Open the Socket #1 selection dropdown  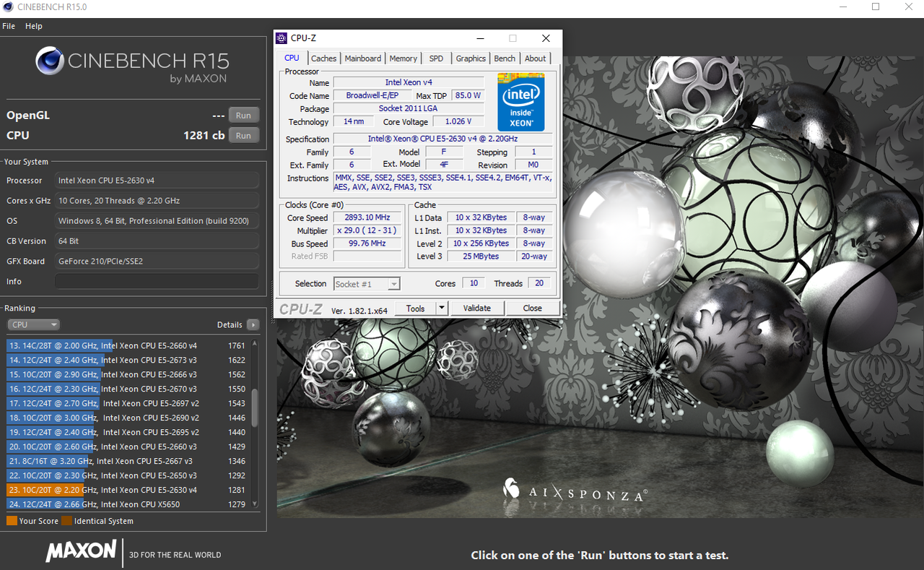tap(367, 284)
